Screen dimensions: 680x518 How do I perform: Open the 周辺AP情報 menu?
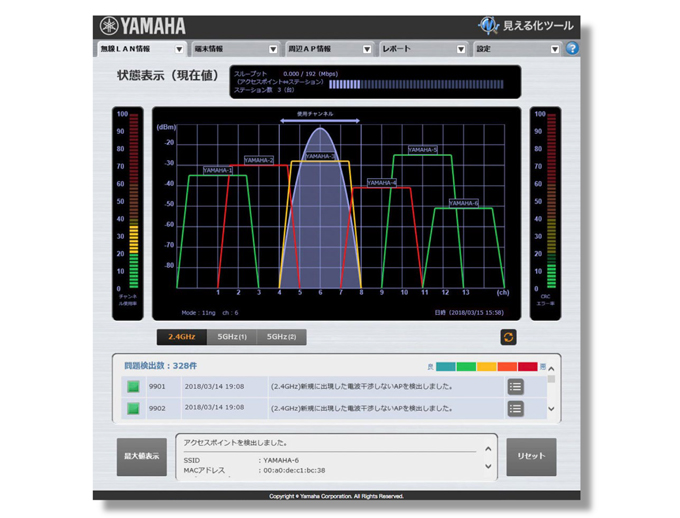click(330, 49)
